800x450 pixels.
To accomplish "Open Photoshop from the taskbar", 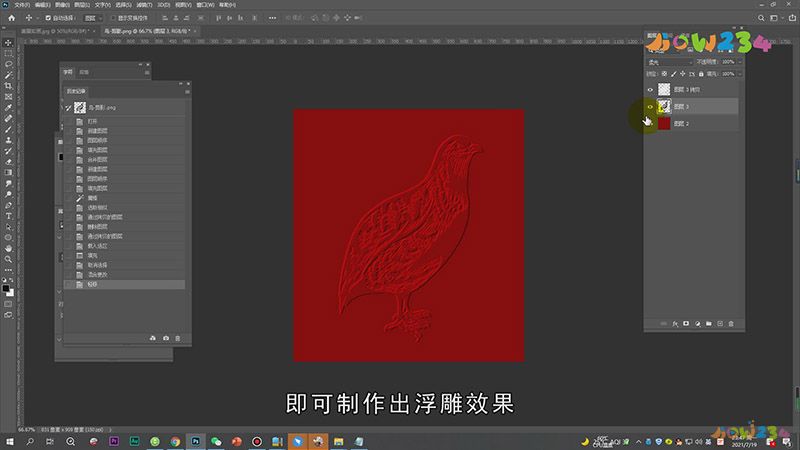I will click(195, 441).
